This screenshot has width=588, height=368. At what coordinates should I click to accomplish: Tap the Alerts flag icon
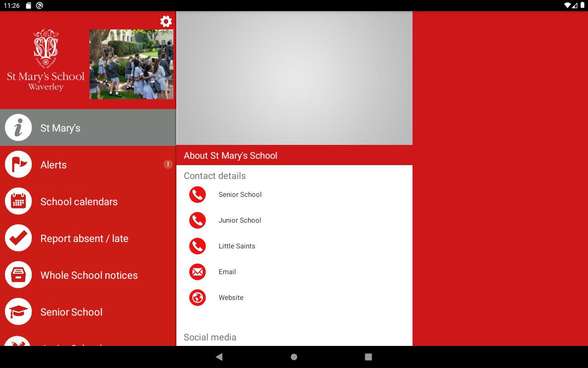[18, 165]
